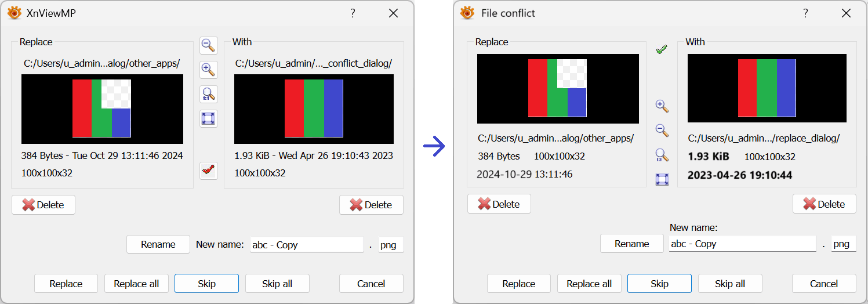
Task: Click With preview thumbnail in File conflict dialog
Action: [767, 89]
